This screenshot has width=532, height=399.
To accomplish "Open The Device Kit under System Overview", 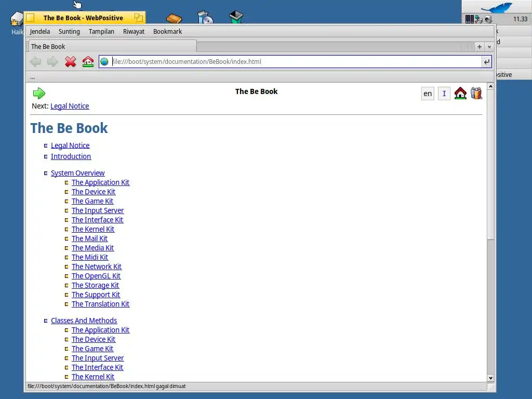I will [x=94, y=192].
